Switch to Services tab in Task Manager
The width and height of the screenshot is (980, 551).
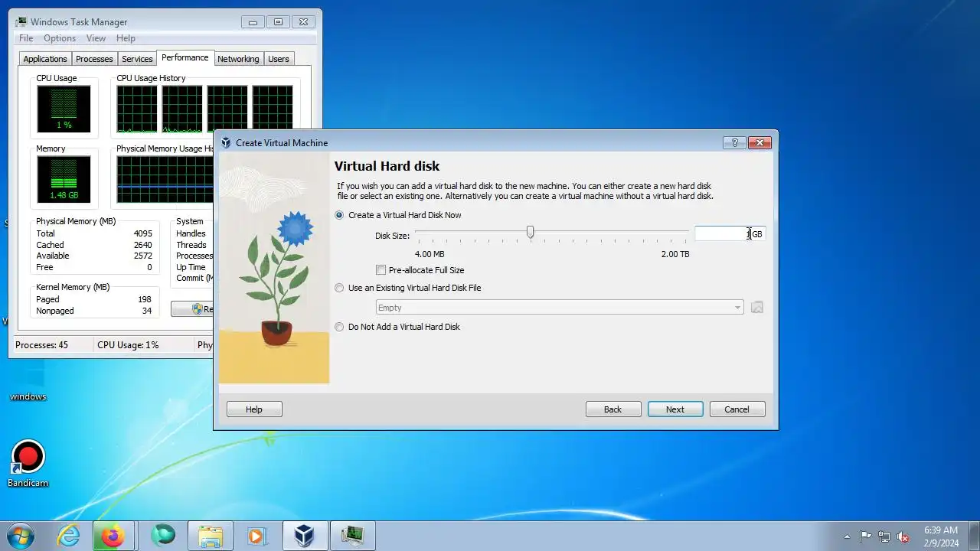[x=137, y=59]
